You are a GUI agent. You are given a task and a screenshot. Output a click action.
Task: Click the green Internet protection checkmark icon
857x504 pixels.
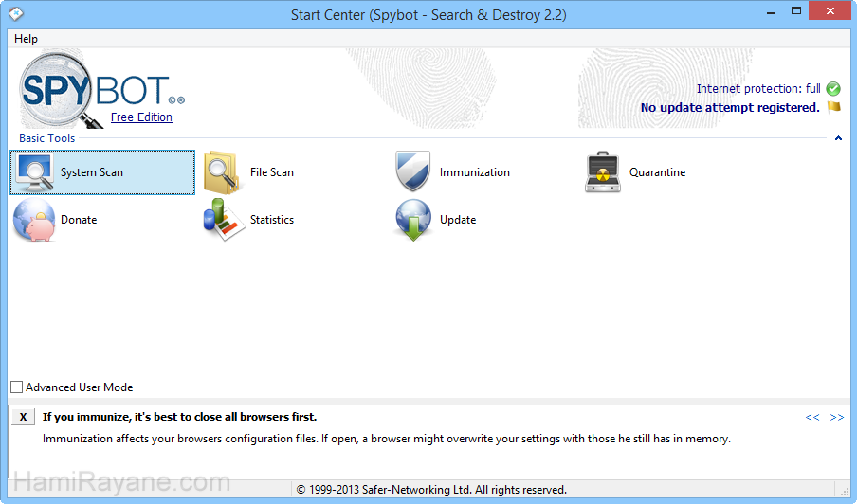point(833,88)
